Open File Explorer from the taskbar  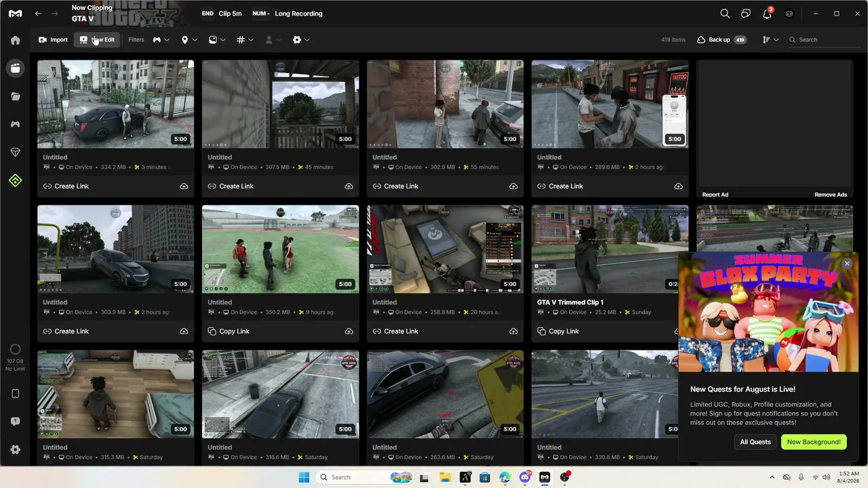(444, 477)
